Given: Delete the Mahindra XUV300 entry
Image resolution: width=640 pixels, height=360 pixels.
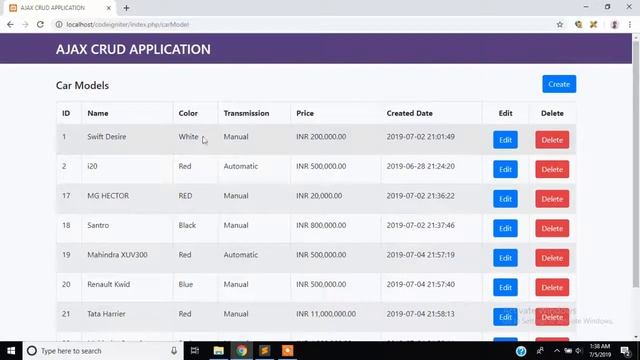Looking at the screenshot, I should 552,258.
